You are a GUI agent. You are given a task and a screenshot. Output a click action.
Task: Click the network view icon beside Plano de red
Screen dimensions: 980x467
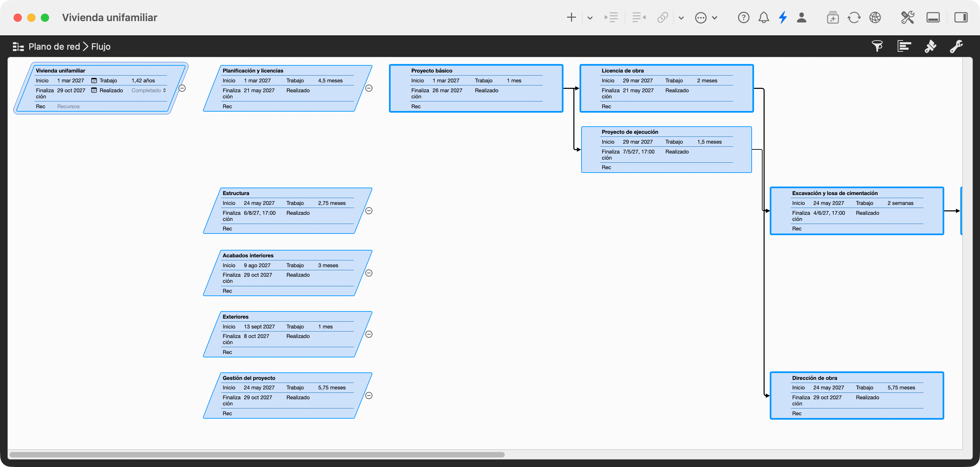(18, 46)
